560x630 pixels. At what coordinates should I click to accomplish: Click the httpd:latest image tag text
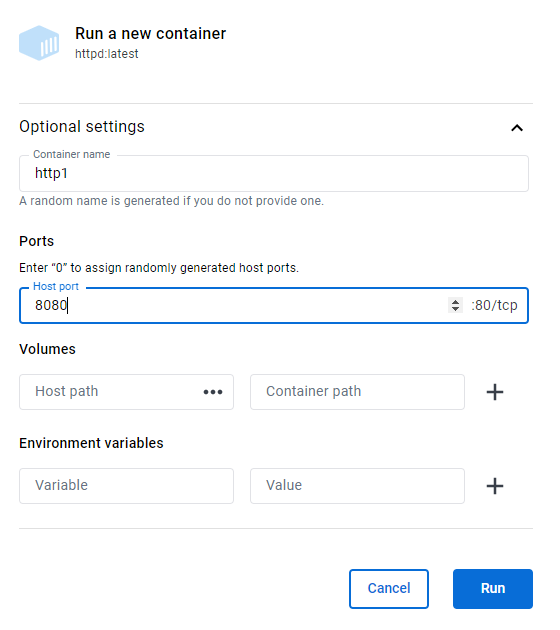coord(106,54)
